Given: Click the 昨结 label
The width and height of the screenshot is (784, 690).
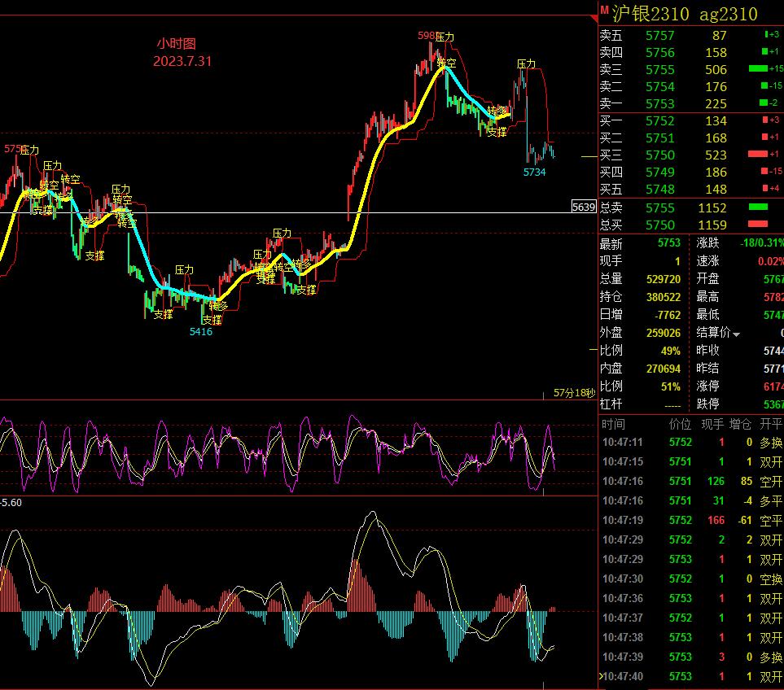Looking at the screenshot, I should 707,369.
